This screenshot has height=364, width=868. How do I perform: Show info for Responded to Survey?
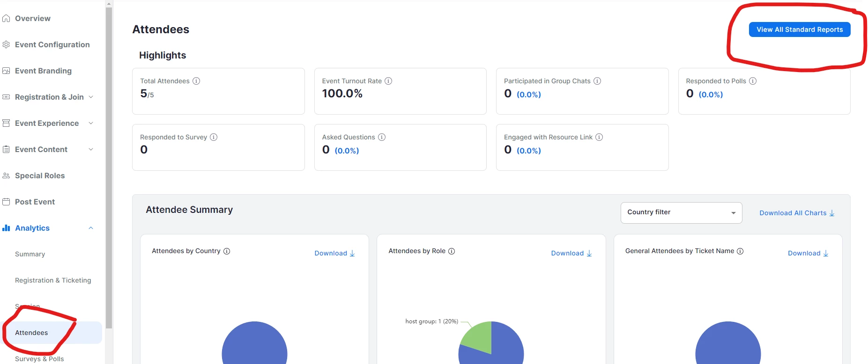click(x=214, y=137)
